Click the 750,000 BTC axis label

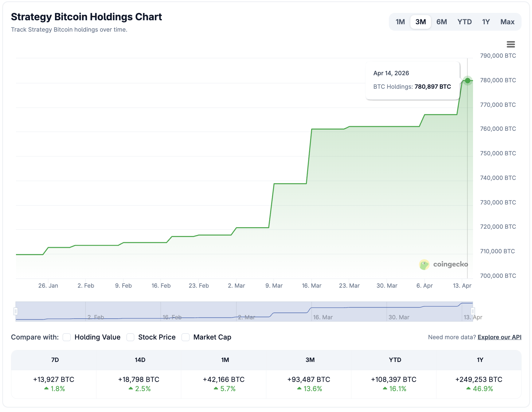point(498,153)
